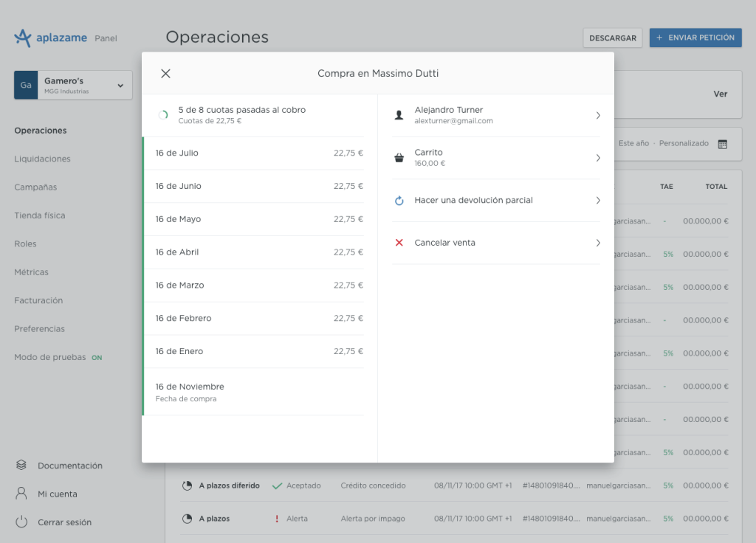Screen dimensions: 756x543
Task: Click the partial refund arrow icon
Action: [399, 200]
